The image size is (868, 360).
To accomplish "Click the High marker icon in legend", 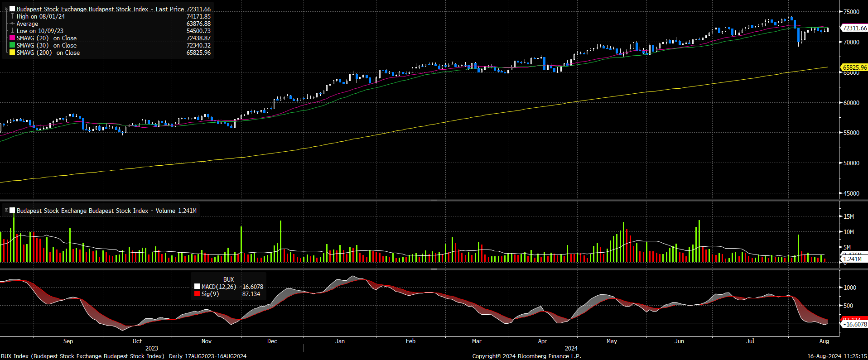I will point(12,16).
